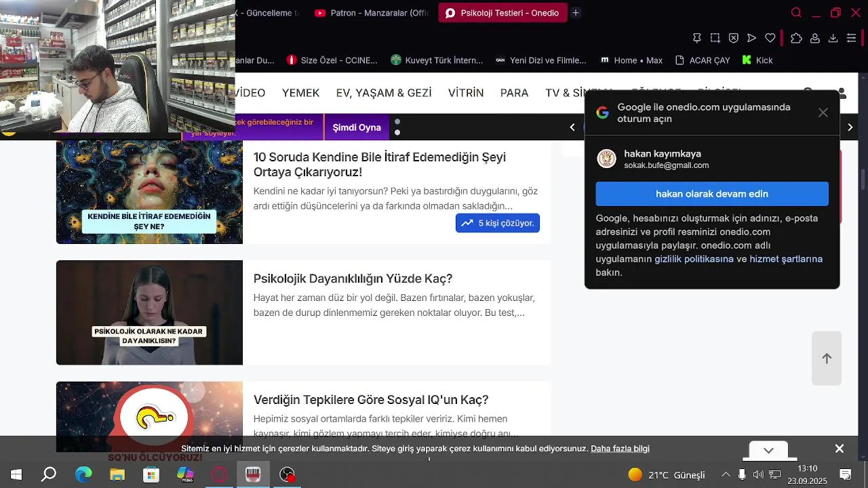
Task: Open the taskbar volume speaker icon
Action: [x=758, y=474]
